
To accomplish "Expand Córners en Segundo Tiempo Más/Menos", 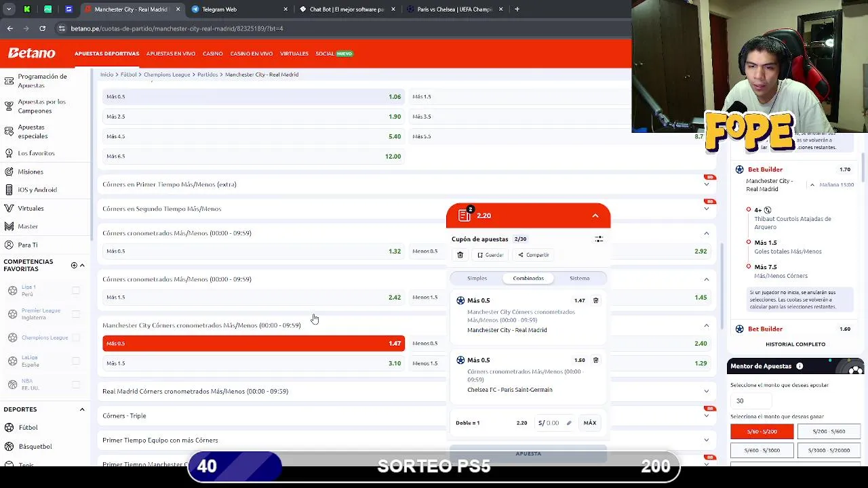I will [x=706, y=209].
